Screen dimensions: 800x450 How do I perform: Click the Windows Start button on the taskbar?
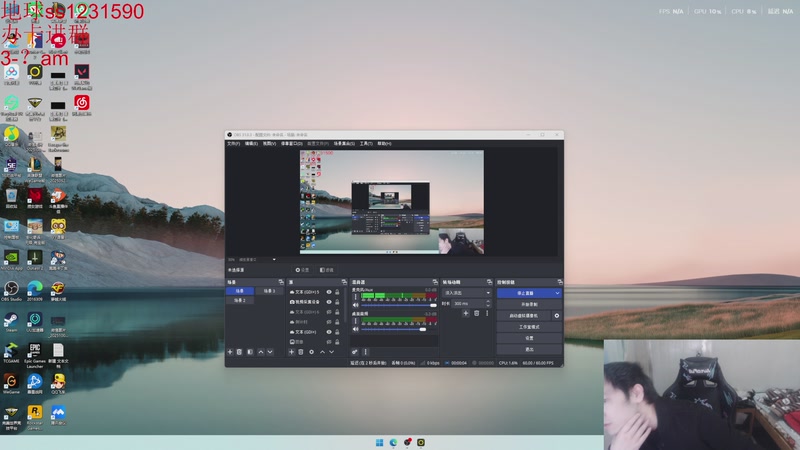pos(380,442)
